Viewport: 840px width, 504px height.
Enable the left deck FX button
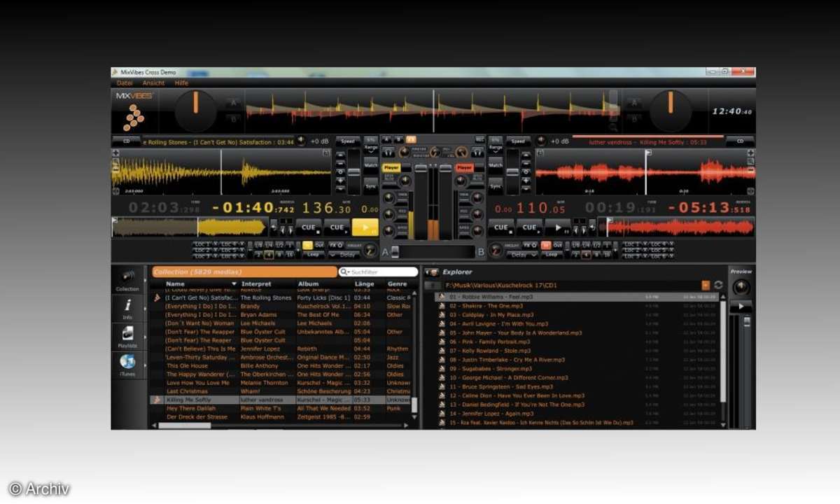(336, 245)
